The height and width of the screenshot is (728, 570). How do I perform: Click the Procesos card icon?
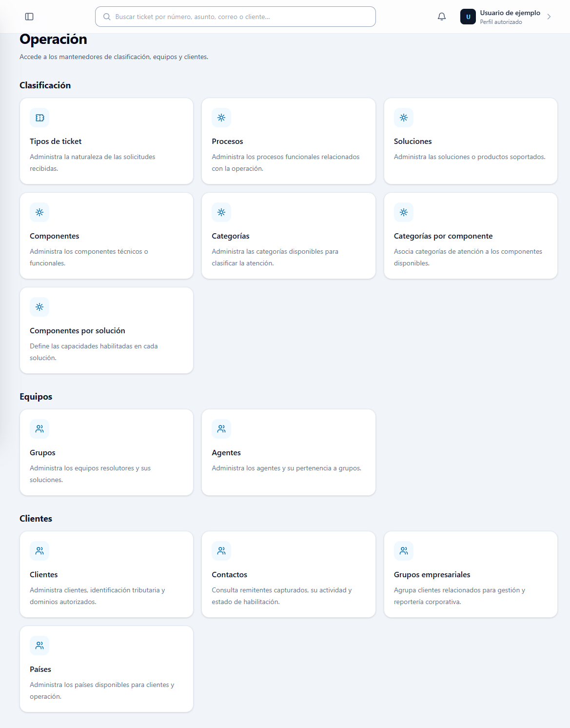tap(221, 118)
